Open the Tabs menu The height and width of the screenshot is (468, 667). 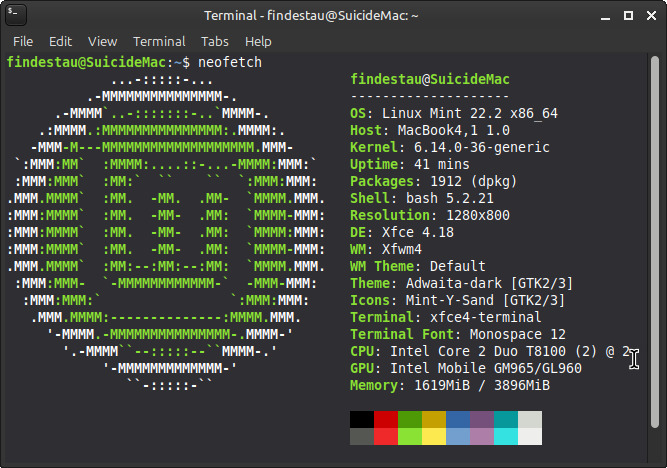[214, 41]
